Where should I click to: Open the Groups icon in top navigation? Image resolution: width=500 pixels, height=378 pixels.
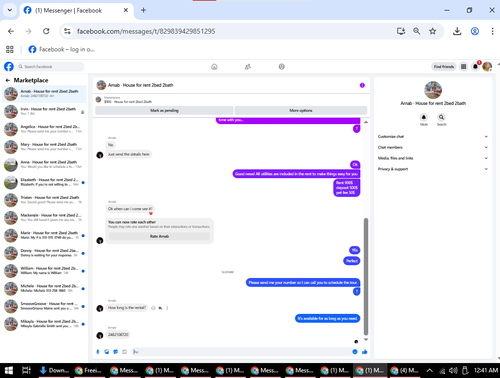point(282,67)
